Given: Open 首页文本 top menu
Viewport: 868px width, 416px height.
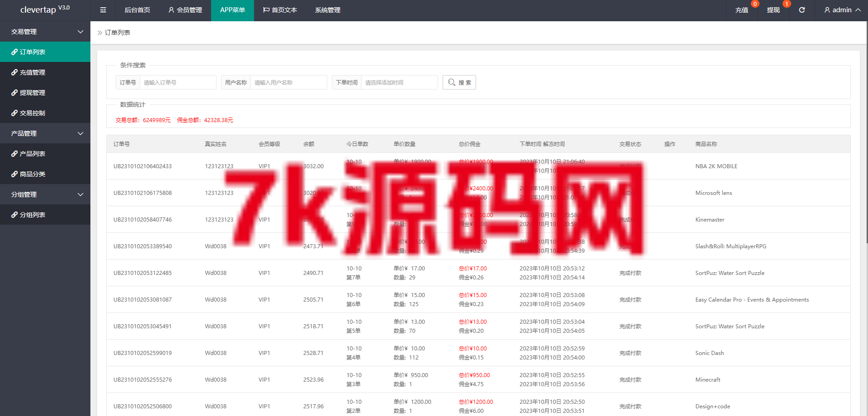Looking at the screenshot, I should tap(280, 10).
